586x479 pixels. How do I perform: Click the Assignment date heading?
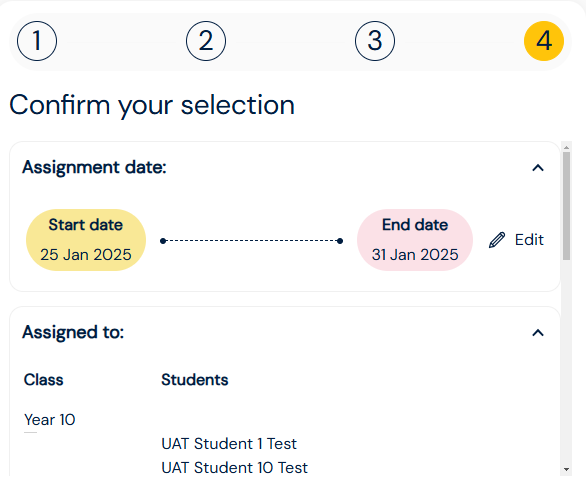pos(94,167)
